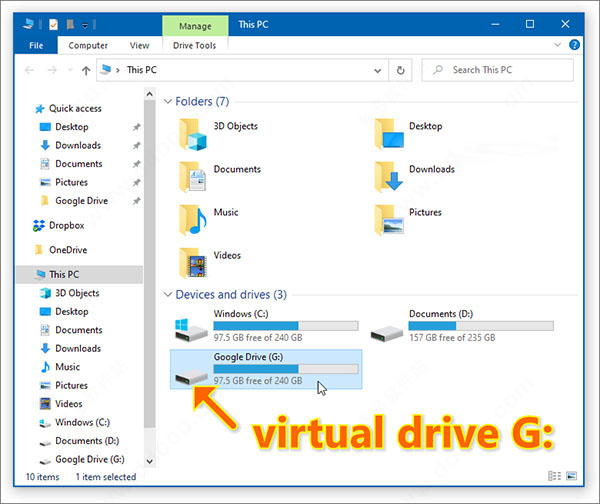Select Dropbox in the navigation pane
Viewport: 600px width, 504px height.
click(x=68, y=225)
